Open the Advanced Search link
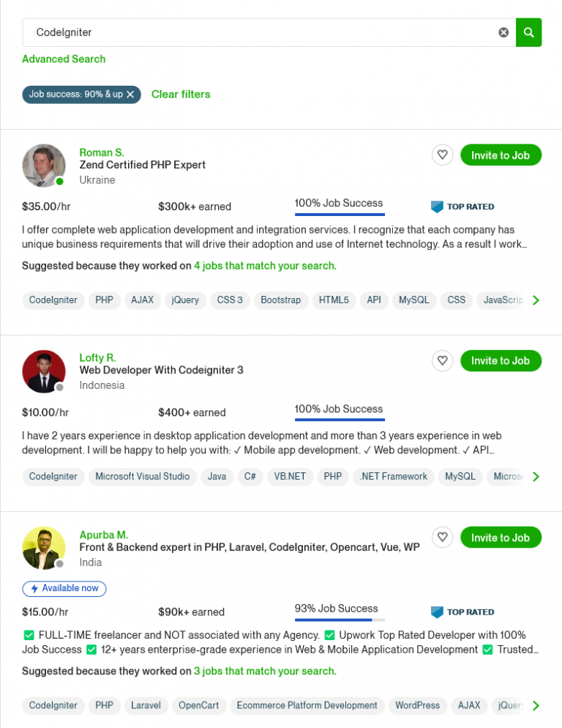 (x=64, y=59)
